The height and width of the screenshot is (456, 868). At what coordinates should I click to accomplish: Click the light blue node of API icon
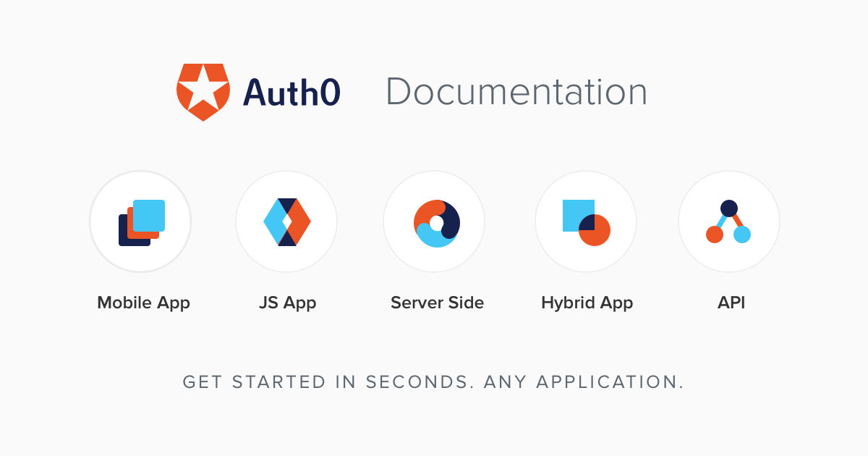click(742, 235)
